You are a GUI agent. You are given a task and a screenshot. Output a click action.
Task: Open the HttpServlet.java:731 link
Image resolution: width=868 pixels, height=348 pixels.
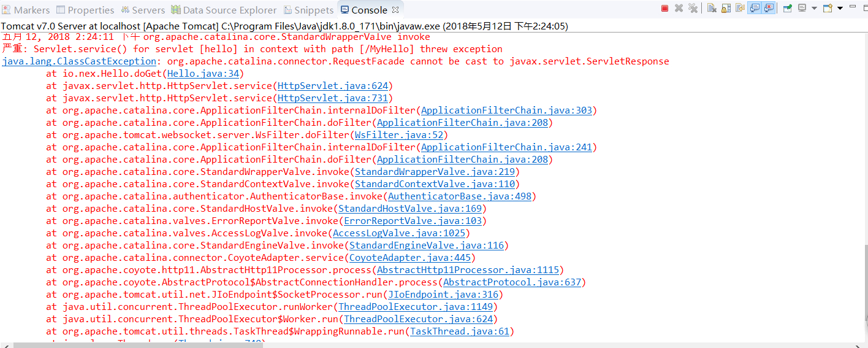coord(332,98)
